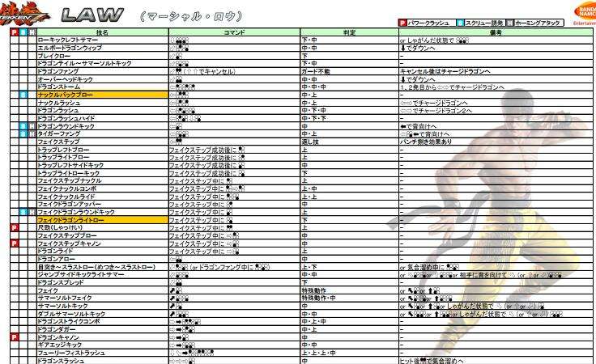Select the トラップライトローキック move name
Screen dimensions: 596x364
coord(68,173)
